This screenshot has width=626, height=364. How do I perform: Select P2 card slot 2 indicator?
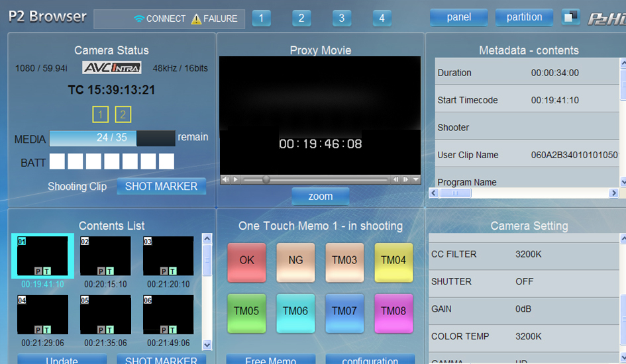click(x=123, y=115)
